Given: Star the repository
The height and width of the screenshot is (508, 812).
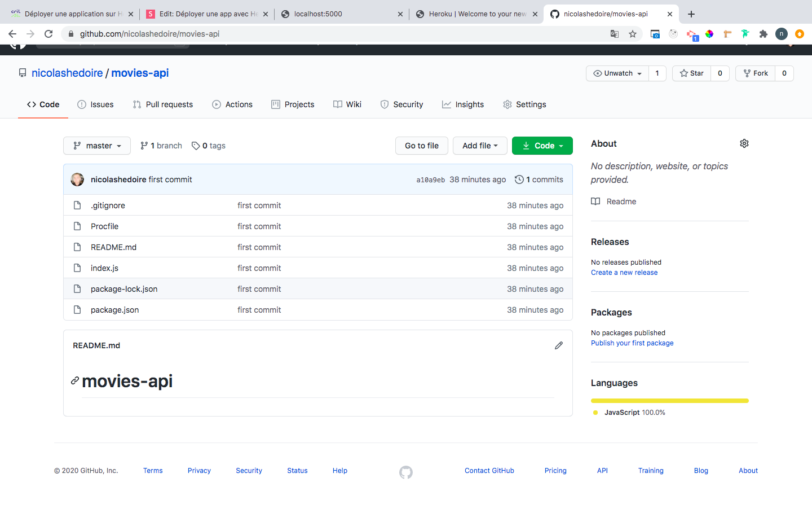Looking at the screenshot, I should [692, 73].
